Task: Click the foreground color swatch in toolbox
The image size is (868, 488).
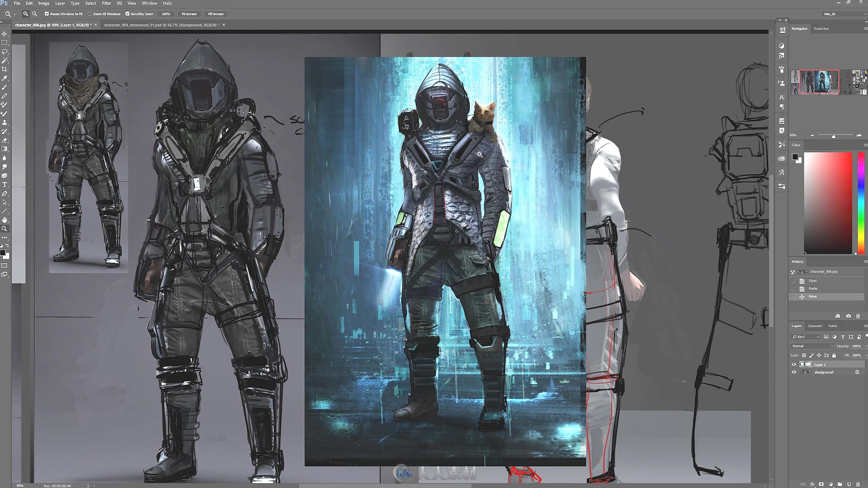Action: [x=2, y=253]
